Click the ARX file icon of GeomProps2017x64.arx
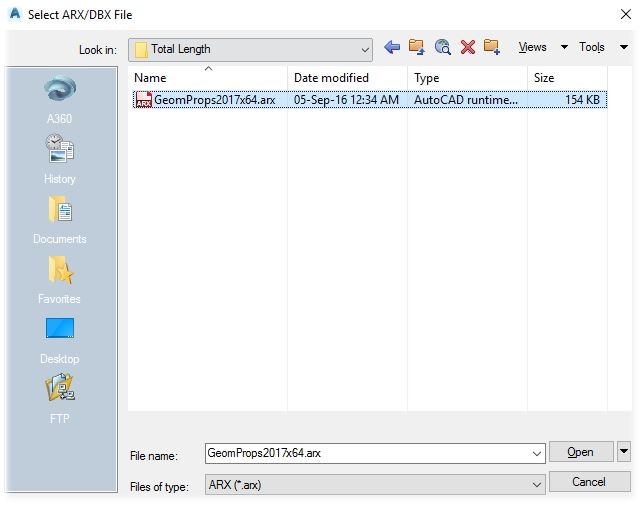Screen dimensions: 641x505 click(x=143, y=100)
